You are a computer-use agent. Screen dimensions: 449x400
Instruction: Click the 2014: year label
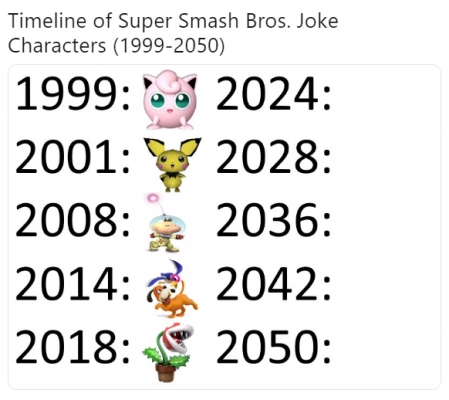tap(72, 283)
